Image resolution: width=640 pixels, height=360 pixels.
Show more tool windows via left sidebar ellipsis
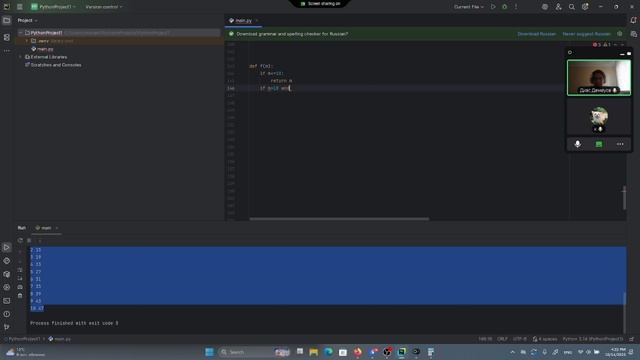tap(7, 51)
